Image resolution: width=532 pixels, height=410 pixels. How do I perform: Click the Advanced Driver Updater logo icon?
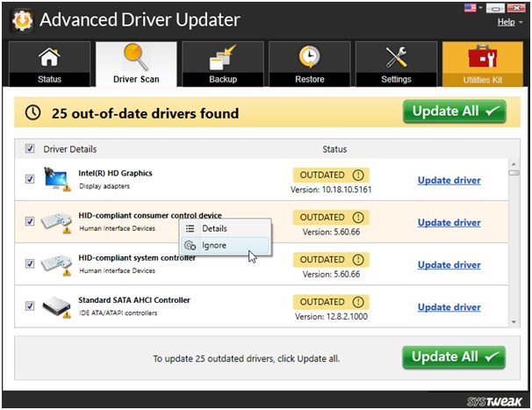pos(23,20)
